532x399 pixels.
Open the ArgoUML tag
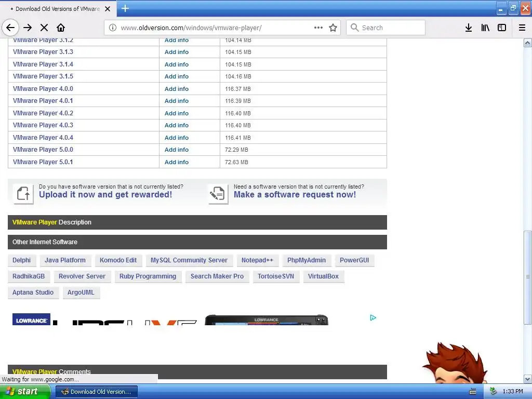(x=81, y=292)
